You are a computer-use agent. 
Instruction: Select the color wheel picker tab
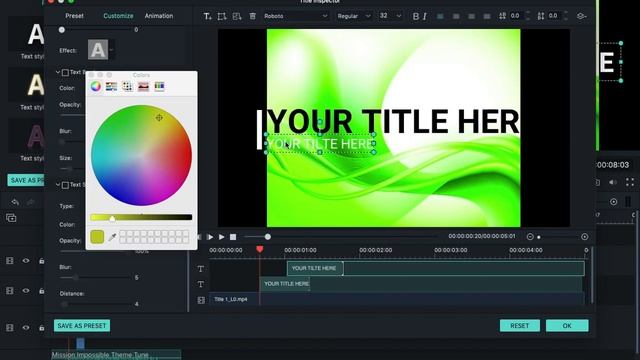pyautogui.click(x=96, y=86)
